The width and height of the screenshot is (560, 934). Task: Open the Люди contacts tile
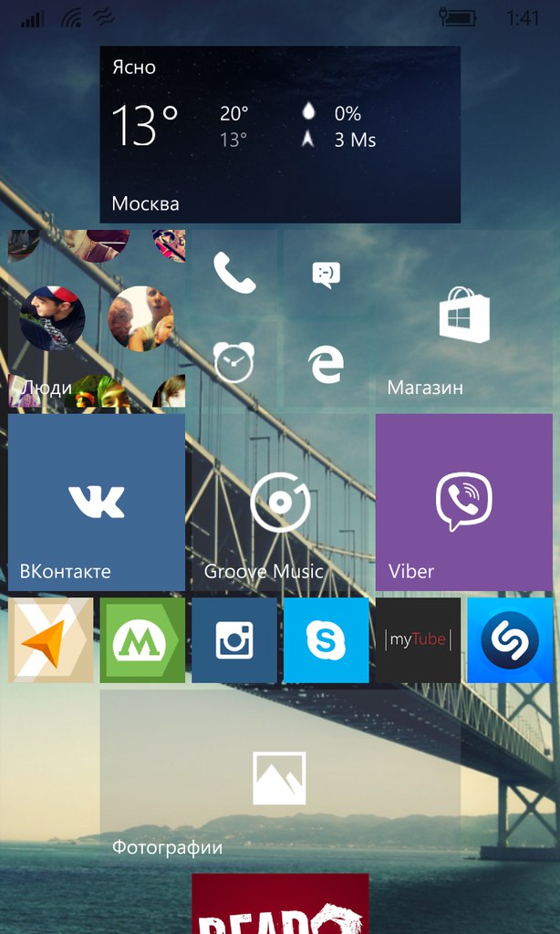97,317
